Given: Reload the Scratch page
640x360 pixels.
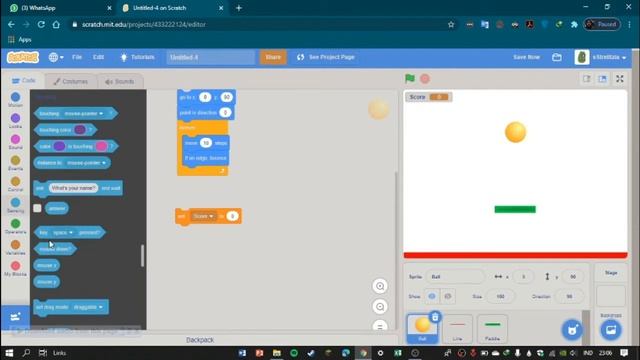Looking at the screenshot, I should (x=41, y=24).
